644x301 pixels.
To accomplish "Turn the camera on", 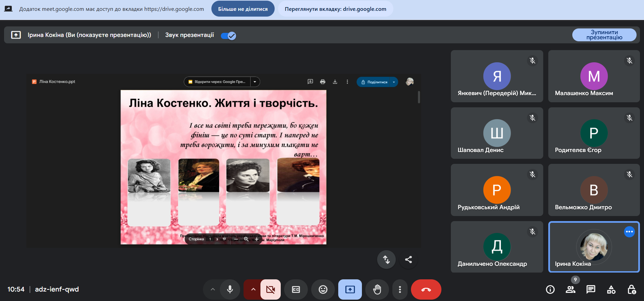I will [x=271, y=289].
